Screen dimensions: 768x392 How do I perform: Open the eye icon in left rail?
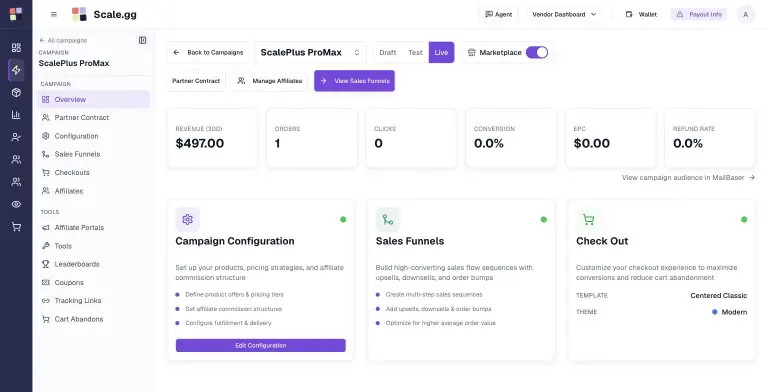click(x=16, y=204)
